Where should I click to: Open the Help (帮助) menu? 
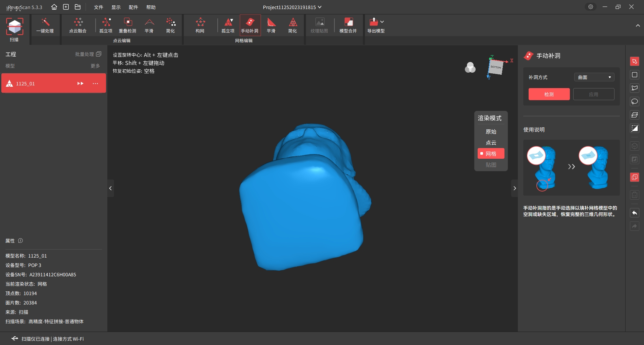(151, 7)
